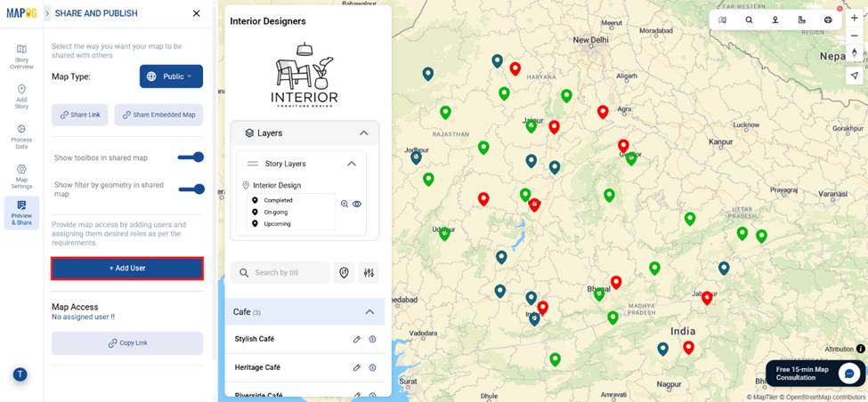Viewport: 868px width, 402px height.
Task: Collapse the Cafe list section
Action: tap(369, 312)
